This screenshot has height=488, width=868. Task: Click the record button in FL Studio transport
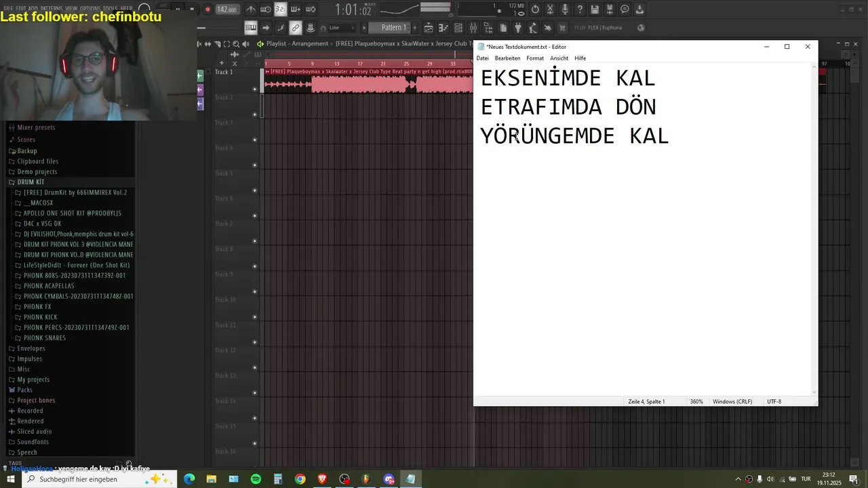coord(208,9)
